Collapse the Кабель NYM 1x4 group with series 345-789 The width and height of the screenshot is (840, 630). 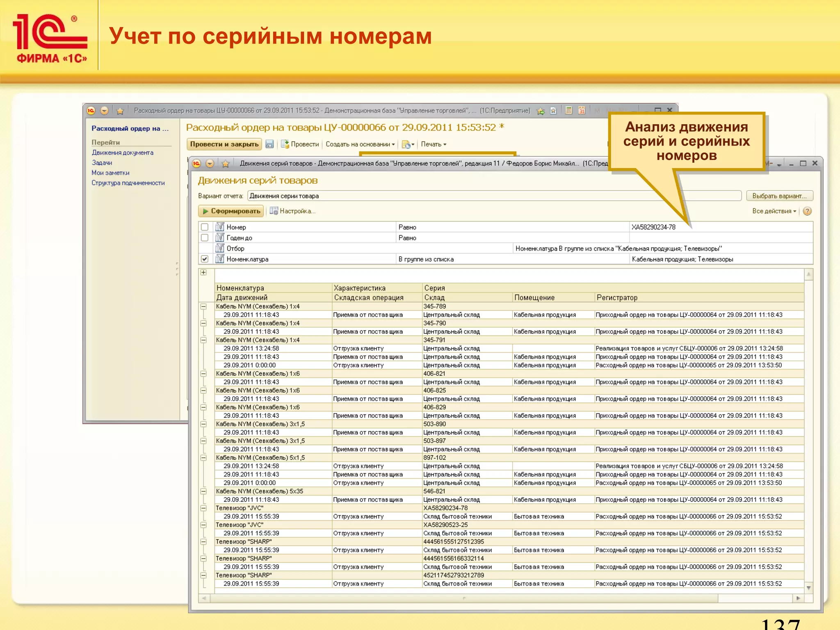tap(203, 306)
